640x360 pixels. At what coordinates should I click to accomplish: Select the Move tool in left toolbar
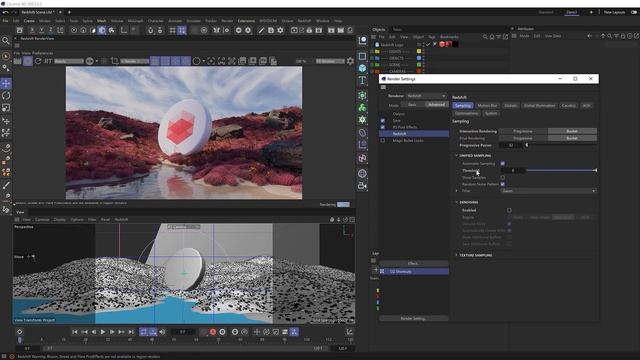coord(6,84)
